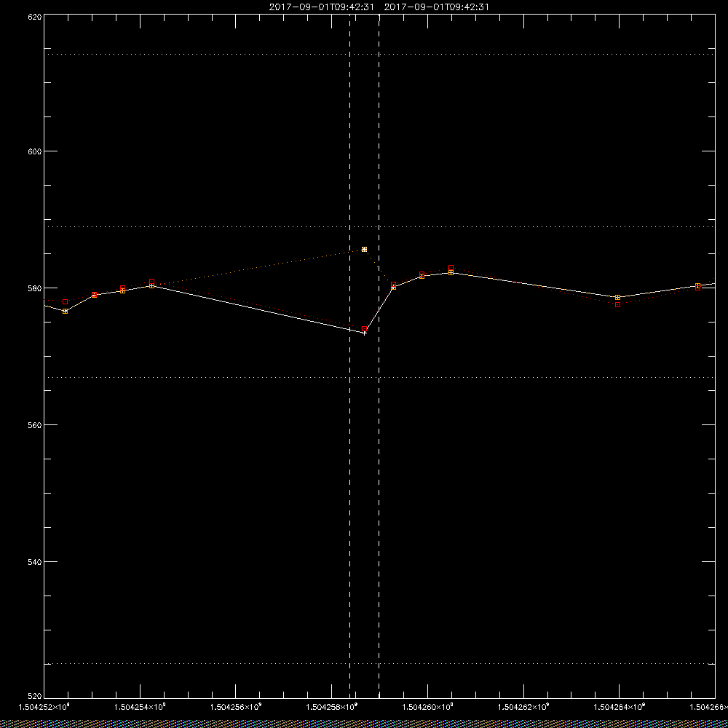The height and width of the screenshot is (728, 728).
Task: Click the 1.504256×10⁹ x-axis label
Action: pos(236,707)
